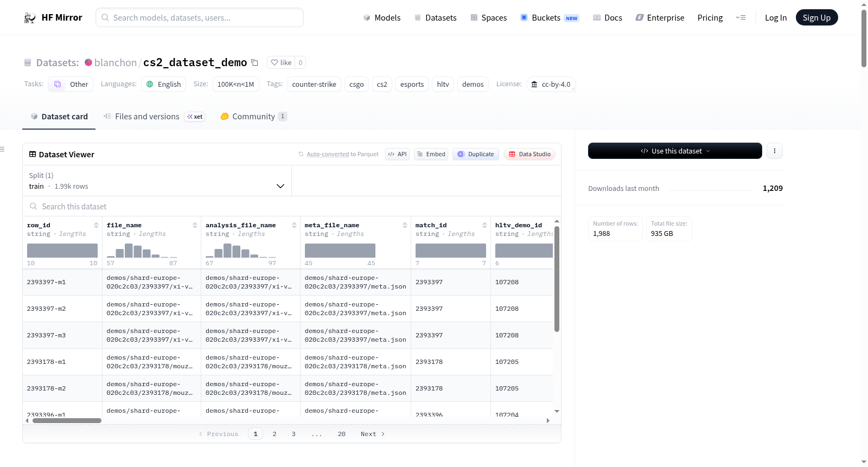868x467 pixels.
Task: Click the demos tag
Action: click(x=473, y=84)
